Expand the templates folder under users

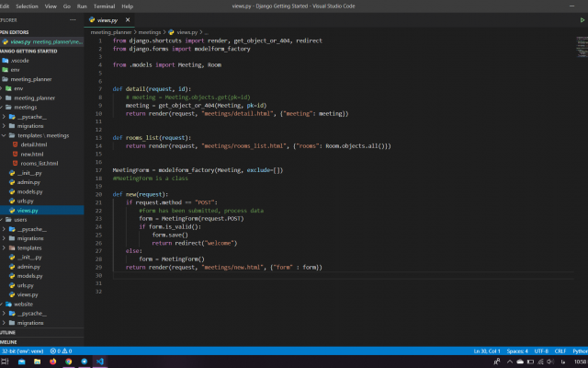tap(29, 247)
